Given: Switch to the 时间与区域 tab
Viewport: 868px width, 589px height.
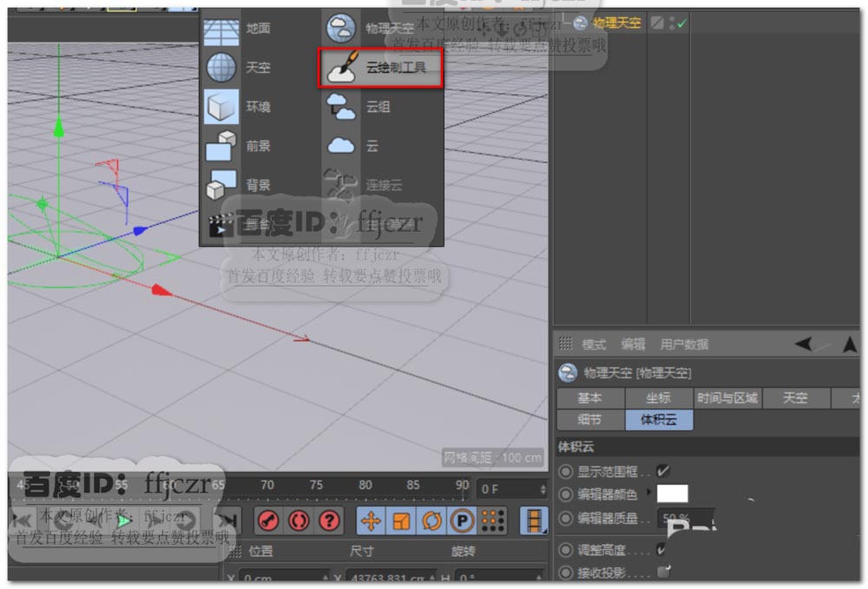Looking at the screenshot, I should [x=727, y=397].
